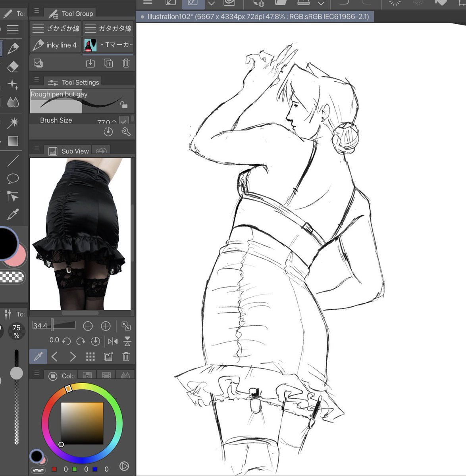466x476 pixels.
Task: Pick a shade in the color square
Action: [x=82, y=423]
